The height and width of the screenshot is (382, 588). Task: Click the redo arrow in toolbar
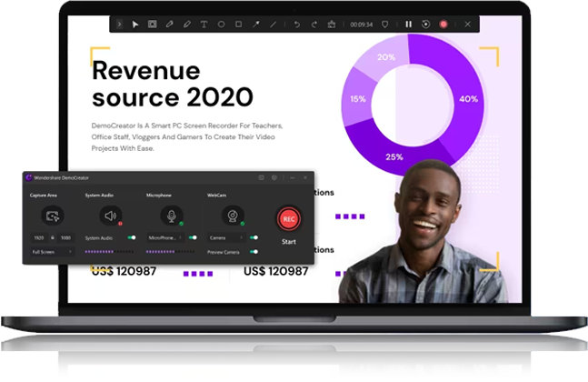[x=314, y=24]
